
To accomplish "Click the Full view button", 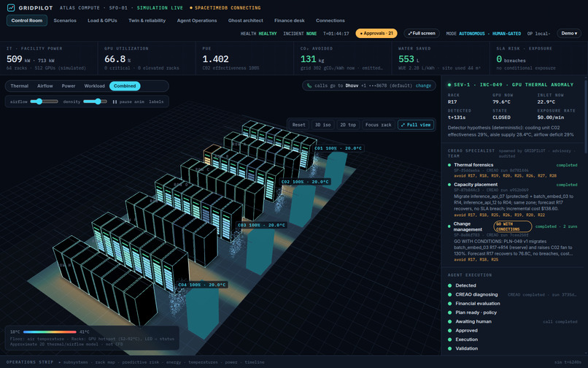I will coord(416,125).
